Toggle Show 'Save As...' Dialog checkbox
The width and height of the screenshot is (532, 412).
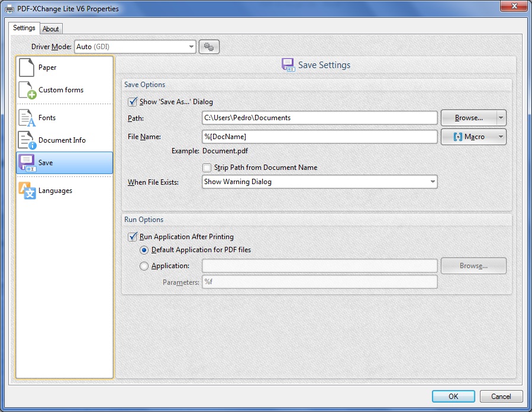(x=131, y=102)
